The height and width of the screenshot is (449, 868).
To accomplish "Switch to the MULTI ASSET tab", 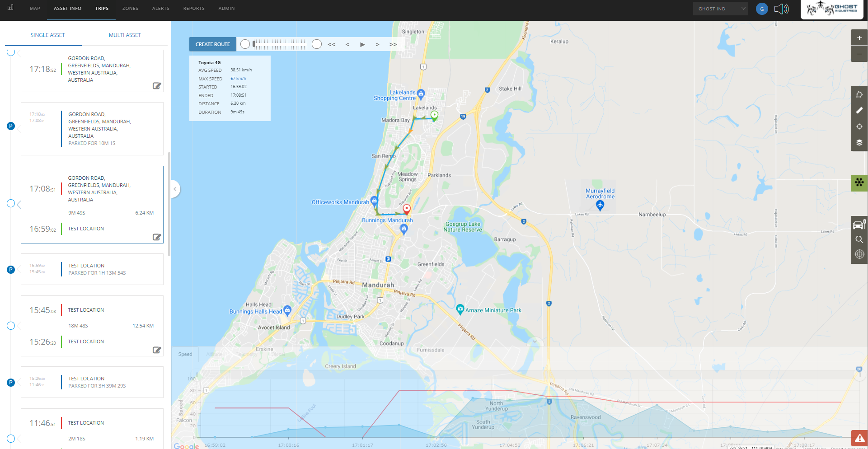I will pyautogui.click(x=125, y=35).
